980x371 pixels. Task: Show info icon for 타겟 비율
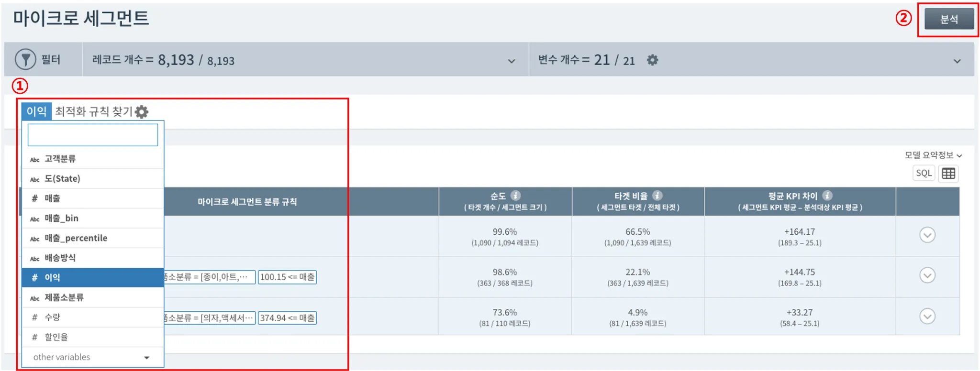657,196
